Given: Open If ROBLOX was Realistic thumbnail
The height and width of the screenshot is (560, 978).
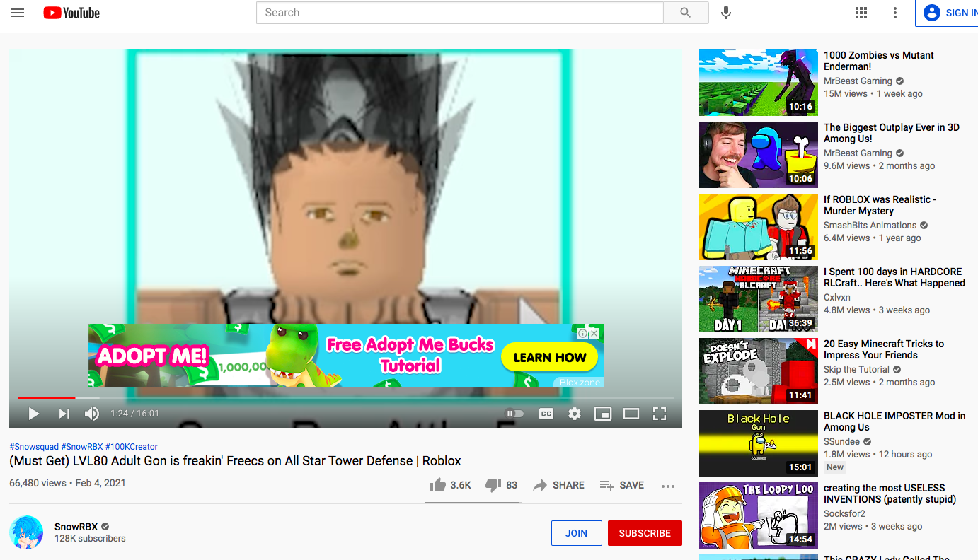Looking at the screenshot, I should coord(759,227).
